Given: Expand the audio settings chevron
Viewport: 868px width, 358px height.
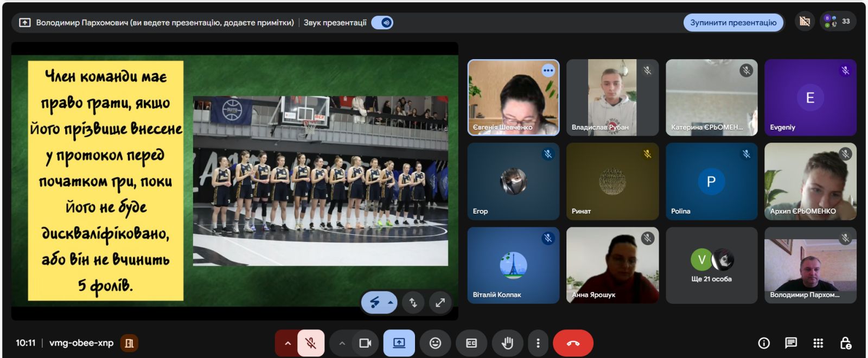Looking at the screenshot, I should click(x=288, y=343).
